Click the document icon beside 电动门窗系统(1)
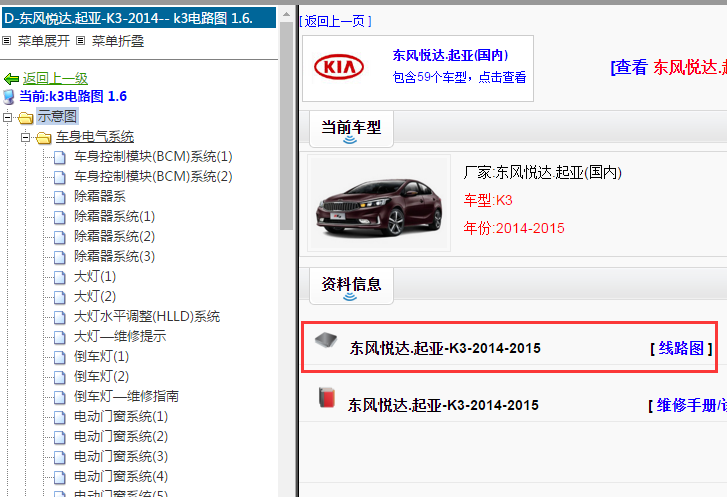This screenshot has width=727, height=497. pos(59,418)
